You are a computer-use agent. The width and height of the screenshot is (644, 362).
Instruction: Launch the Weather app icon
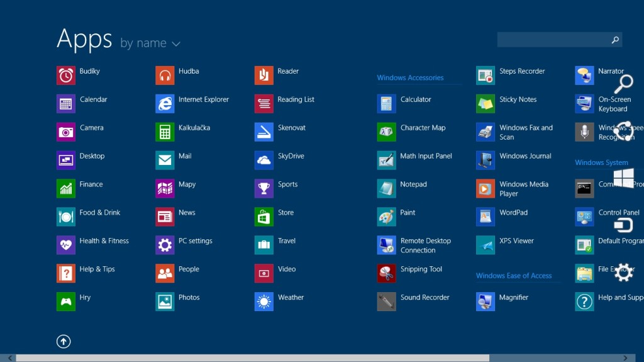coord(264,302)
